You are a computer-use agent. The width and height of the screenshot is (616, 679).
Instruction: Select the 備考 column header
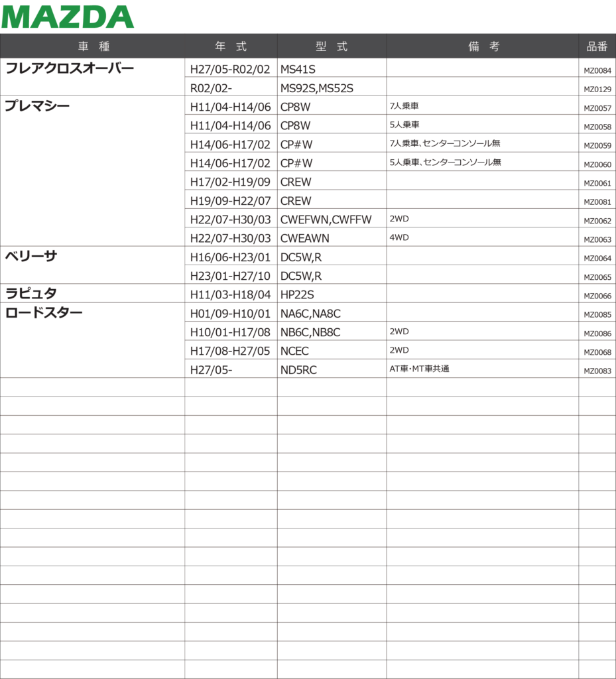click(x=483, y=46)
